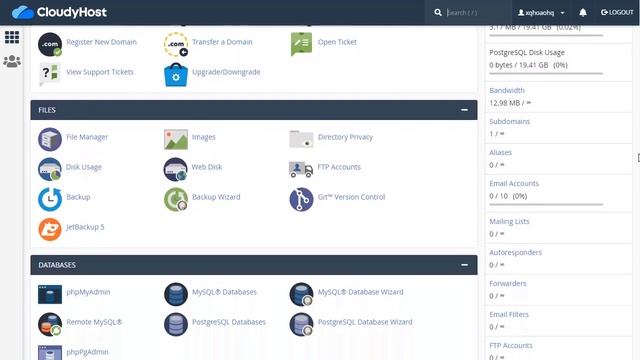Click the search magnifier icon
Image resolution: width=640 pixels, height=360 pixels.
438,13
